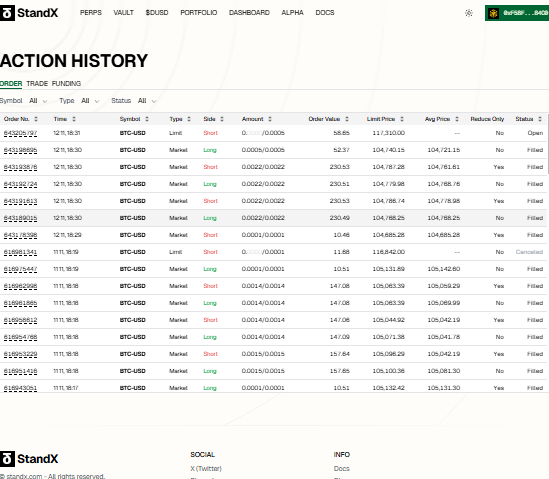Switch to the FUNDING tab
The image size is (549, 479).
tap(66, 84)
